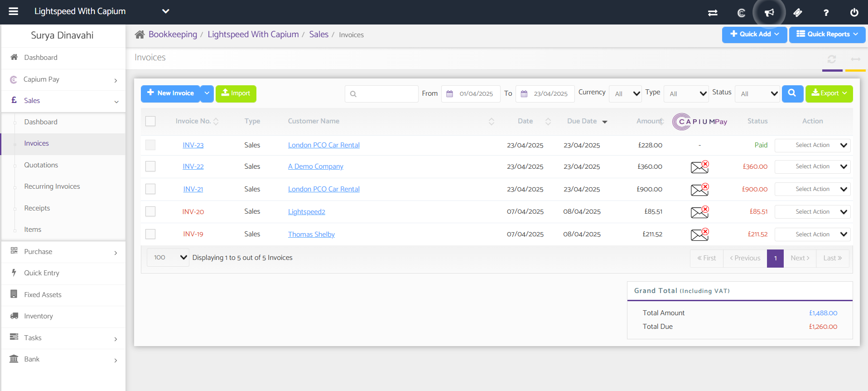Open Quotations in the Sales submenu
Image resolution: width=868 pixels, height=391 pixels.
pos(41,165)
